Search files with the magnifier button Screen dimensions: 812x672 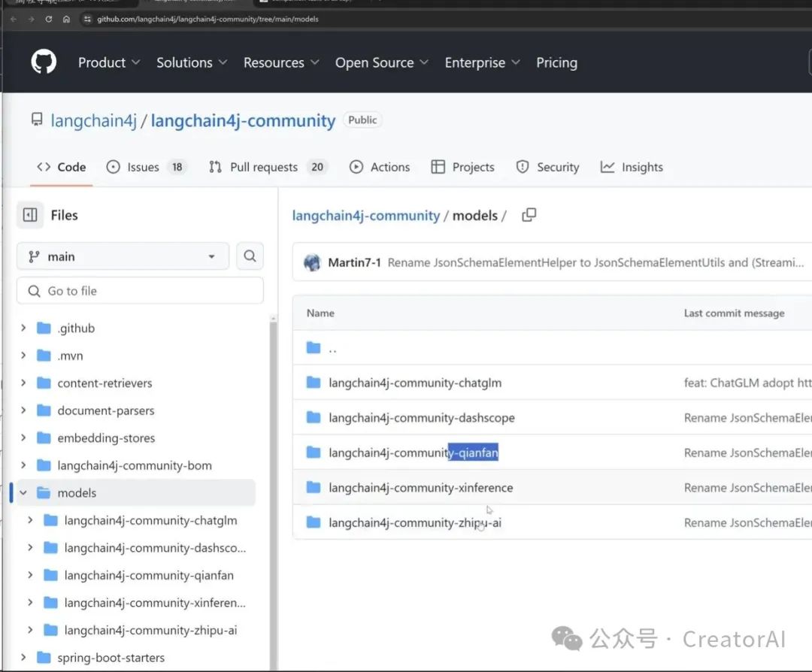250,256
